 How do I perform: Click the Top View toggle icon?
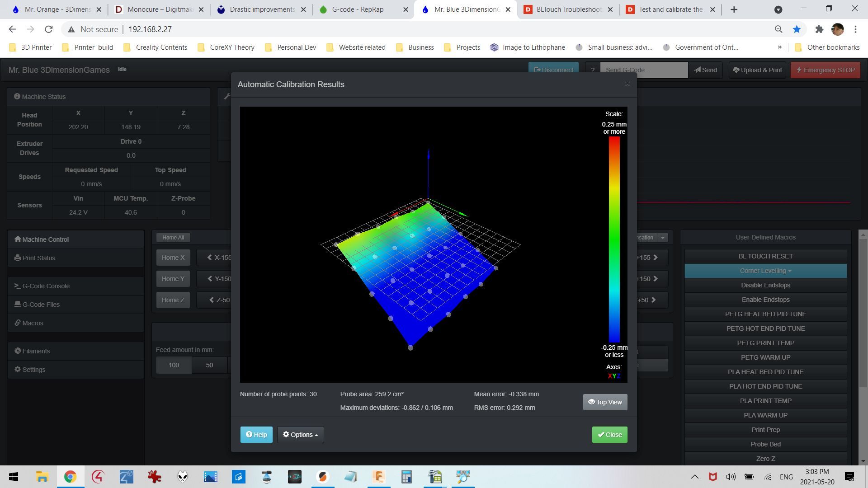coord(605,402)
